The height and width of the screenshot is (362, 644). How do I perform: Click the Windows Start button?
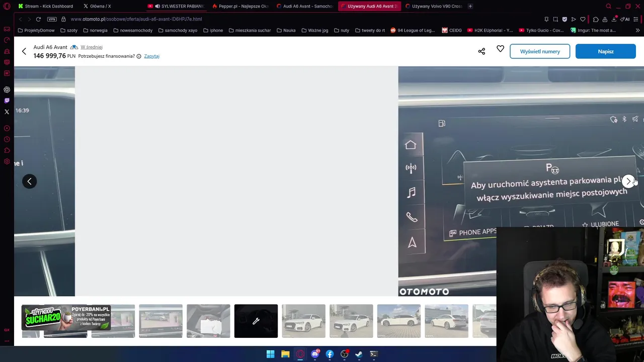tap(270, 354)
